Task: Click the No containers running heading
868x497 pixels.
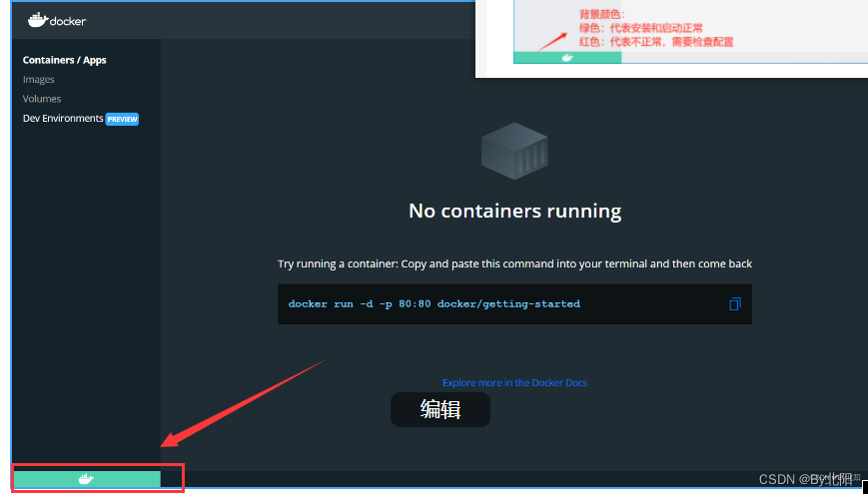Action: (514, 211)
